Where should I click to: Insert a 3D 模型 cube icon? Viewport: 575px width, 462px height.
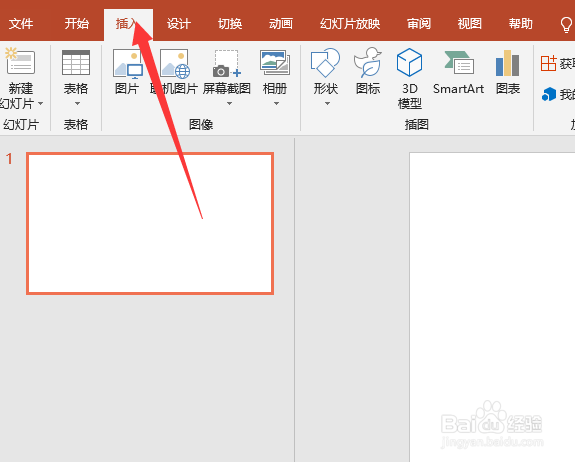tap(409, 62)
